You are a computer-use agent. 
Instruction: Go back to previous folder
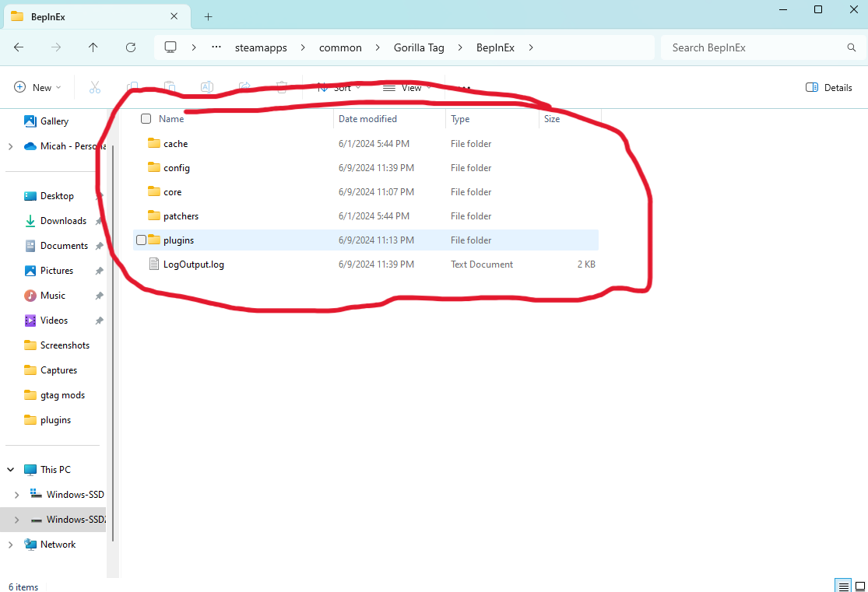pos(19,47)
